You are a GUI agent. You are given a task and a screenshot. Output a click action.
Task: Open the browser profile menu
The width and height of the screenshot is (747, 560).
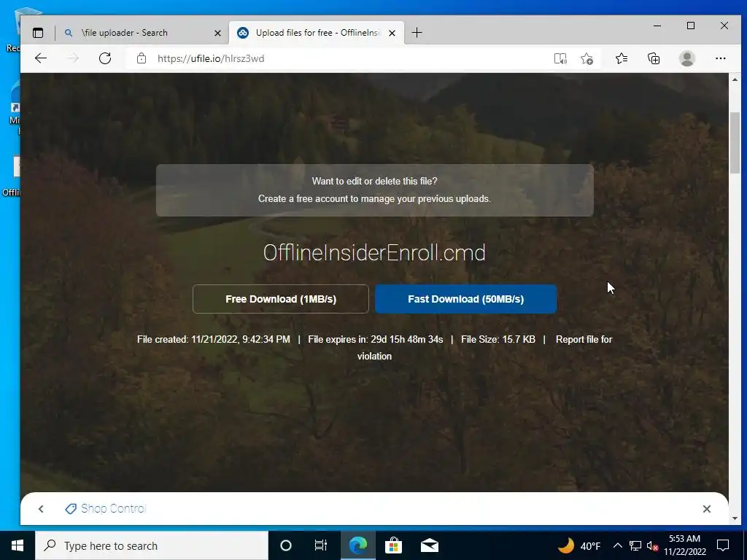(687, 58)
